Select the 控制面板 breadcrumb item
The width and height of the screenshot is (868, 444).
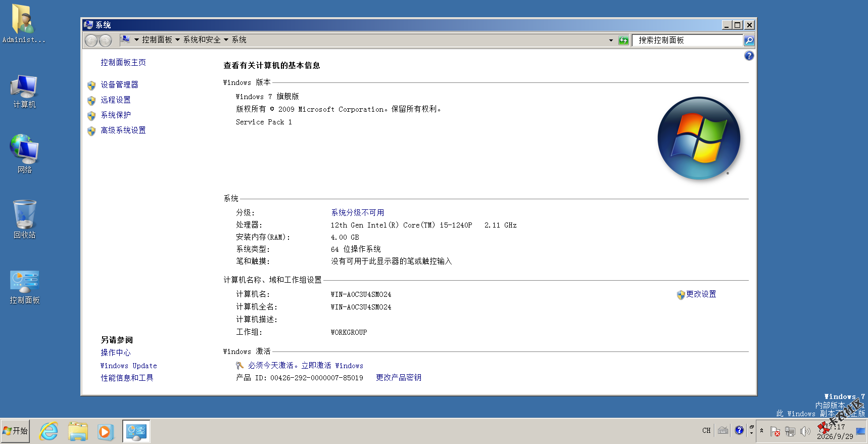tap(157, 40)
